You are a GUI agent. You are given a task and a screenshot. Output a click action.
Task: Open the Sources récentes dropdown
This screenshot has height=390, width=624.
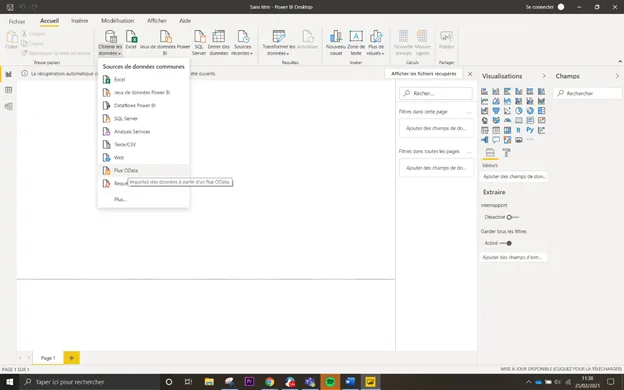242,43
